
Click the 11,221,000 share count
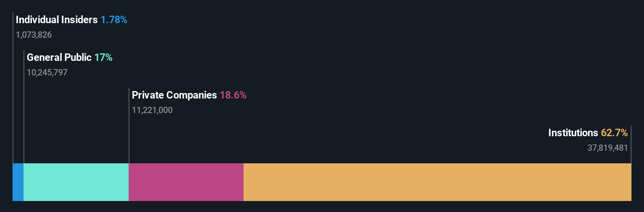(x=152, y=110)
